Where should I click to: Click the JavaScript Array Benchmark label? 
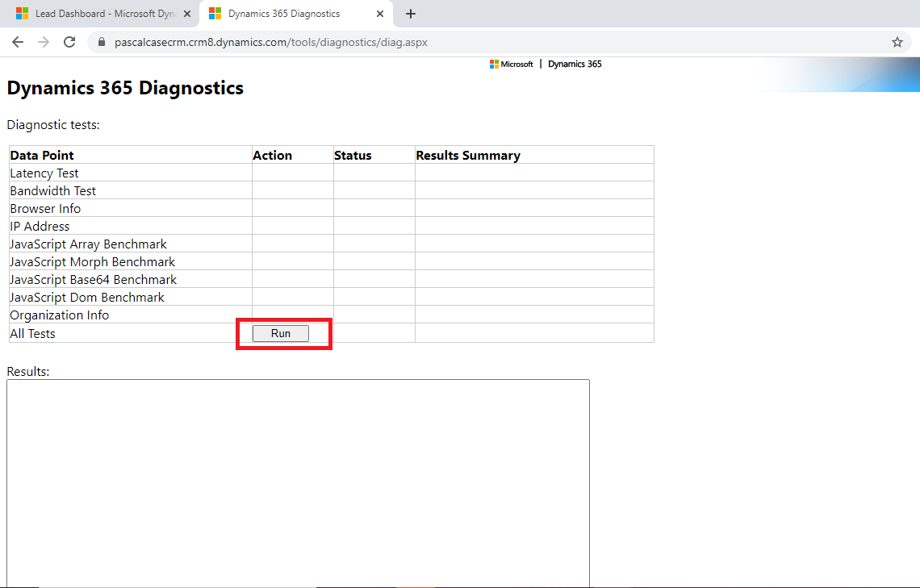[x=89, y=244]
